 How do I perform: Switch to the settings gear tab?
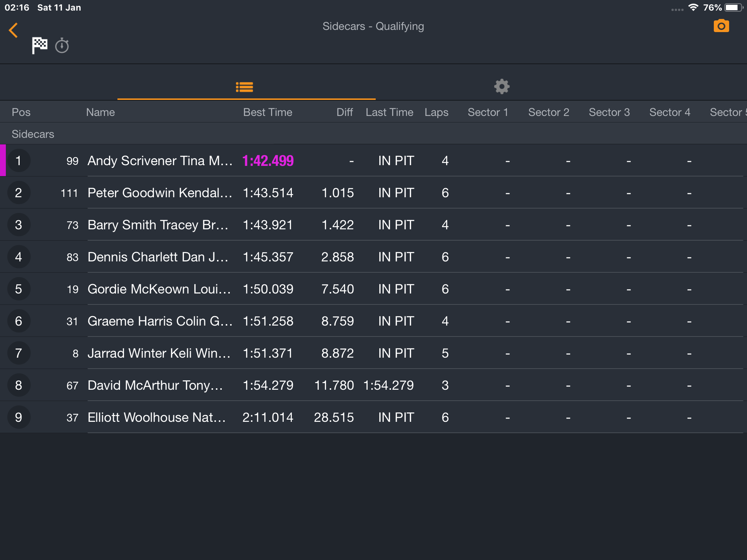point(502,87)
